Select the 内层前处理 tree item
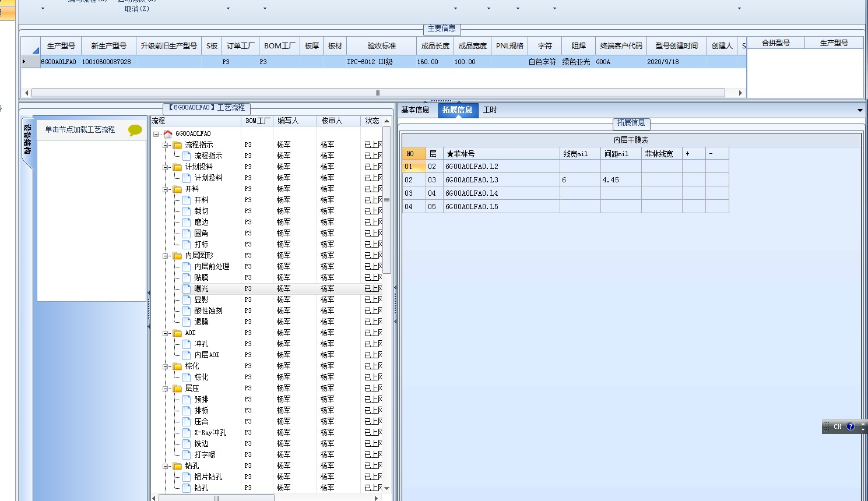868x501 pixels. [212, 266]
